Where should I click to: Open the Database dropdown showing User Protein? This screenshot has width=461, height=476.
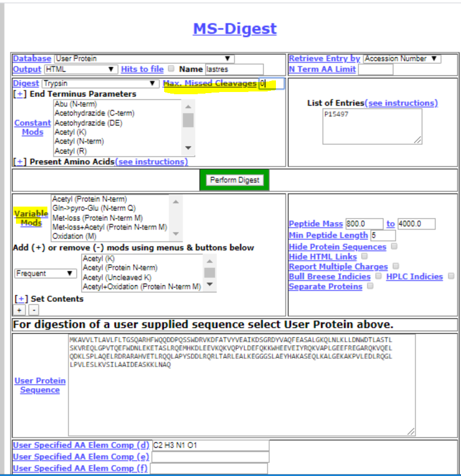pos(144,58)
